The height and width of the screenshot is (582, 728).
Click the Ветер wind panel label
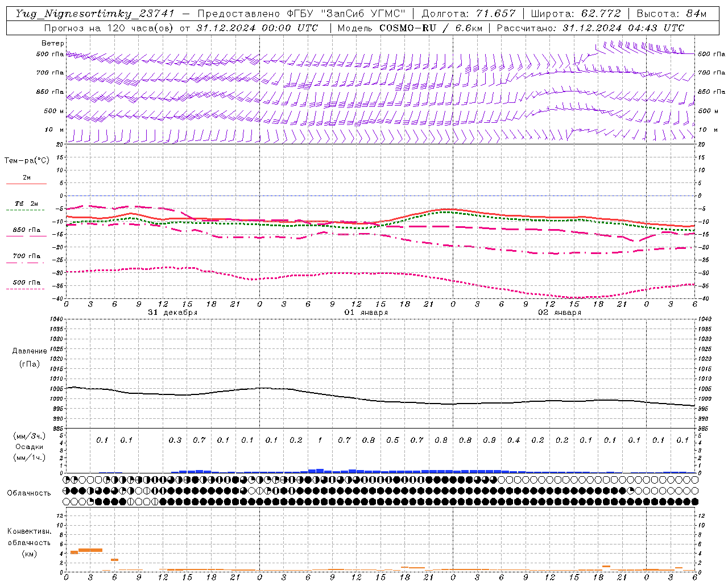coord(53,43)
